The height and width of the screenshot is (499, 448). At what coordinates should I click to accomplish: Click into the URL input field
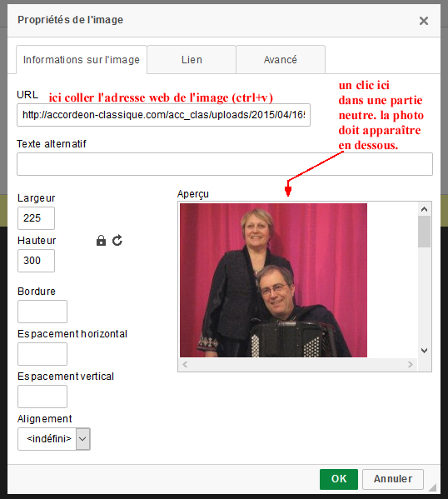(163, 115)
